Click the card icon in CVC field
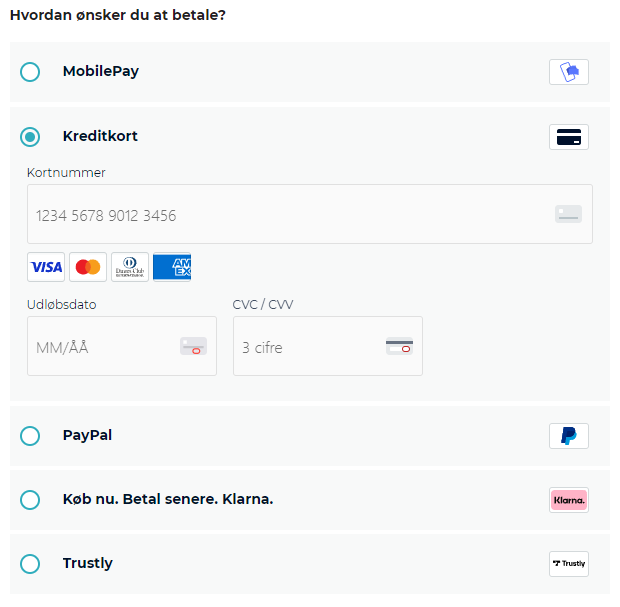The image size is (620, 607). click(x=399, y=347)
